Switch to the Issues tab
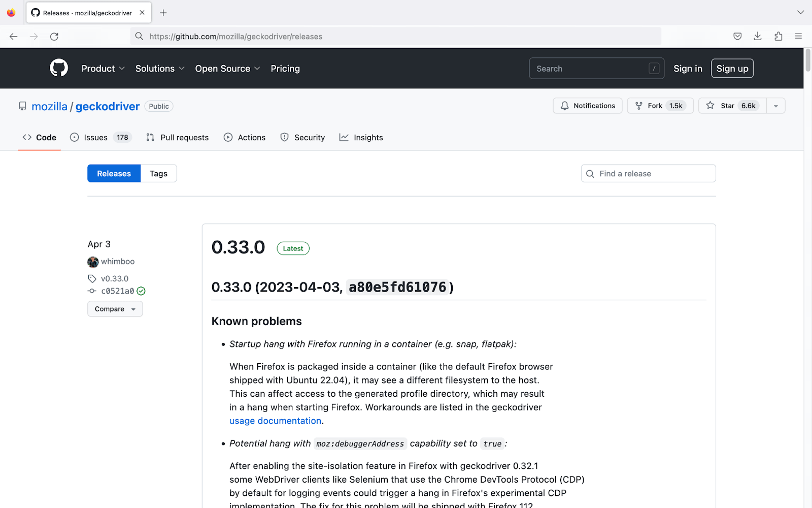The height and width of the screenshot is (508, 812). coord(100,137)
